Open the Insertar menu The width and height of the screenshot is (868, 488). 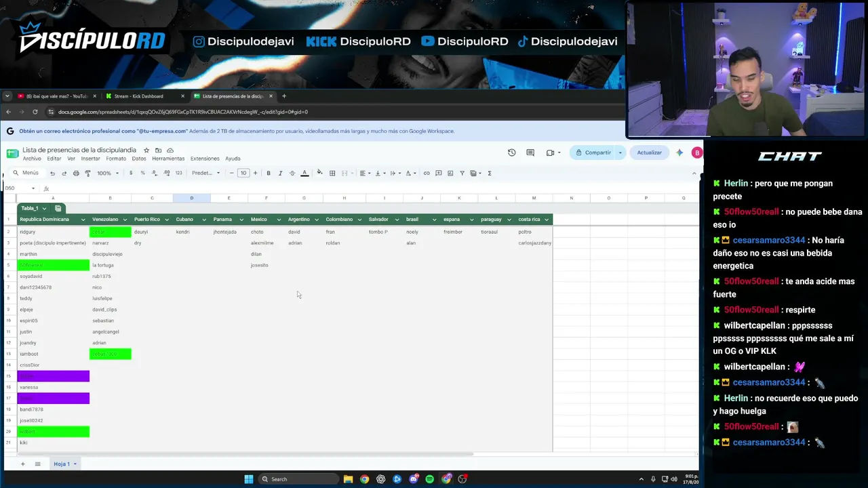point(90,159)
